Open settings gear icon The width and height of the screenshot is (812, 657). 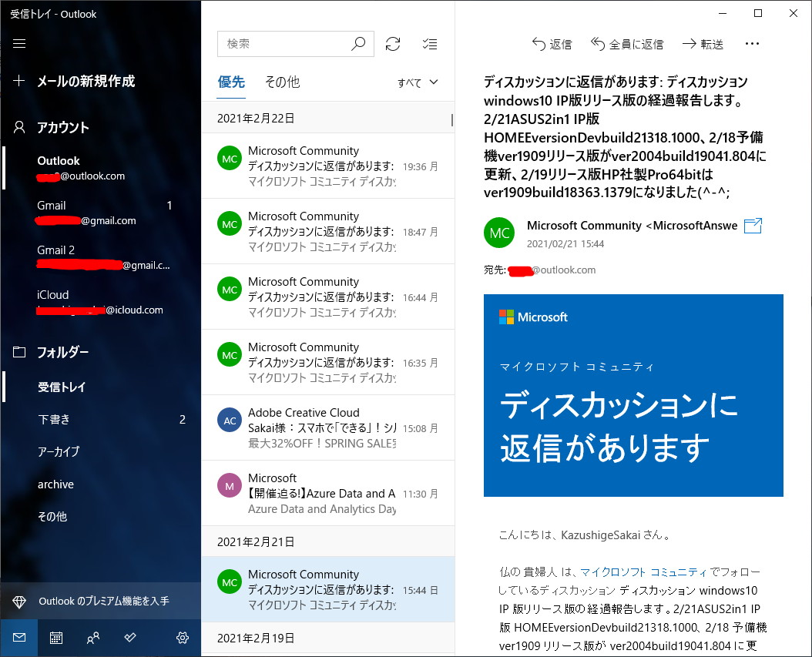(183, 637)
